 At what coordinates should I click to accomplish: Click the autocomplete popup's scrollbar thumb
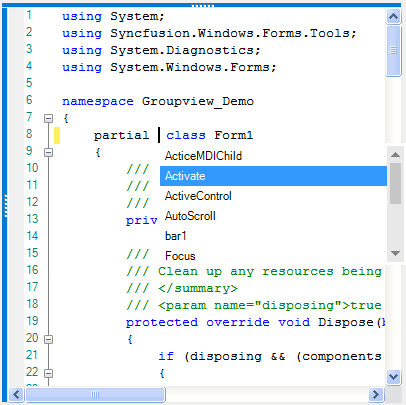point(395,183)
